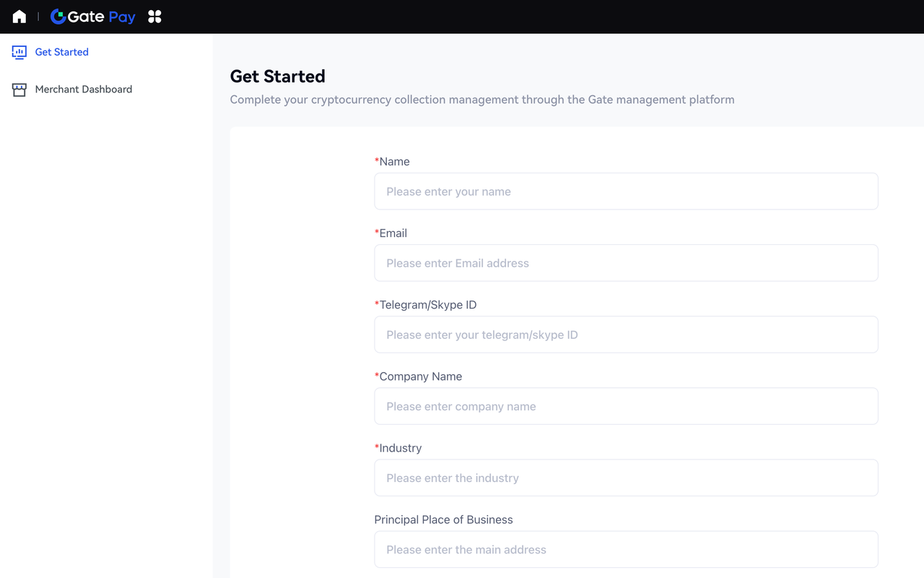The height and width of the screenshot is (578, 924).
Task: Focus the Telegram/Skype ID input box
Action: point(626,335)
